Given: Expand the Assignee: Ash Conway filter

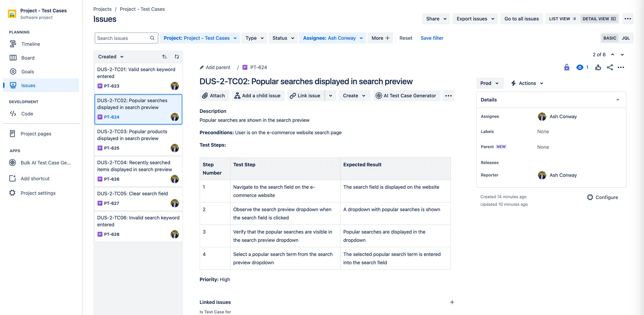Looking at the screenshot, I should click(332, 38).
